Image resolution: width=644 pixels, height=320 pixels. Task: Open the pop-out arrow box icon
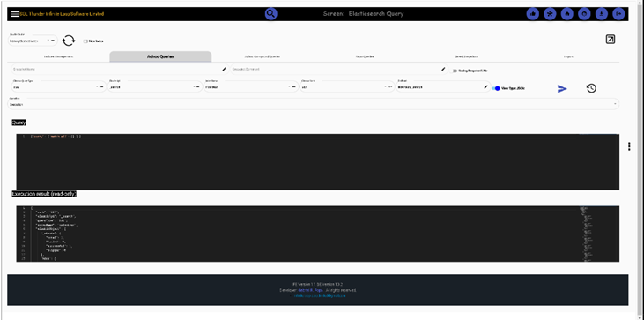point(611,40)
